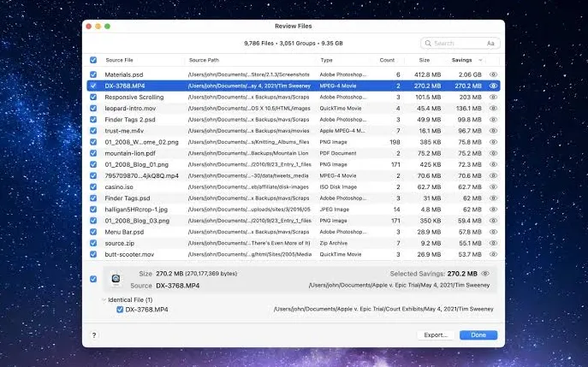The image size is (588, 367).
Task: Click eye icon on Finder Tags.psd row
Action: click(493, 198)
